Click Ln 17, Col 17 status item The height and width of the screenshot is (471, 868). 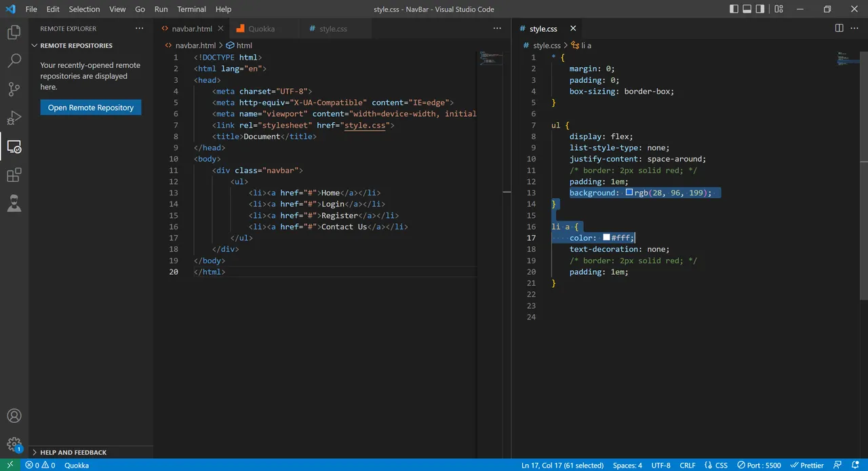[x=562, y=465]
